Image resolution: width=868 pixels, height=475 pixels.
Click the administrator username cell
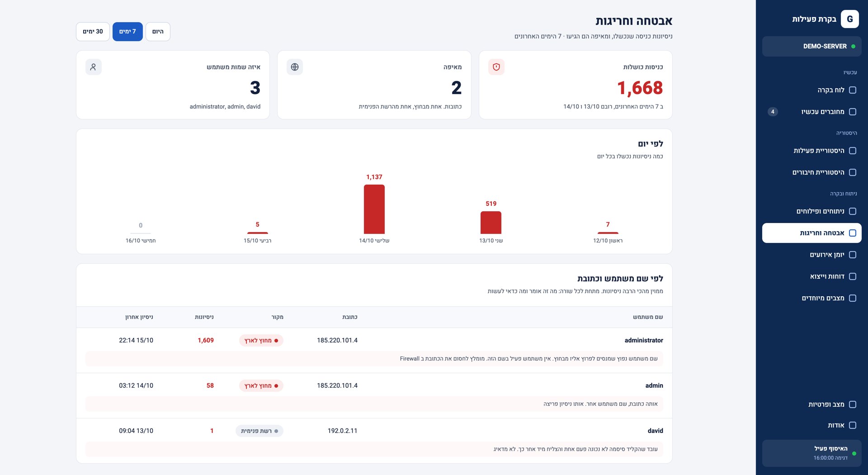[644, 340]
